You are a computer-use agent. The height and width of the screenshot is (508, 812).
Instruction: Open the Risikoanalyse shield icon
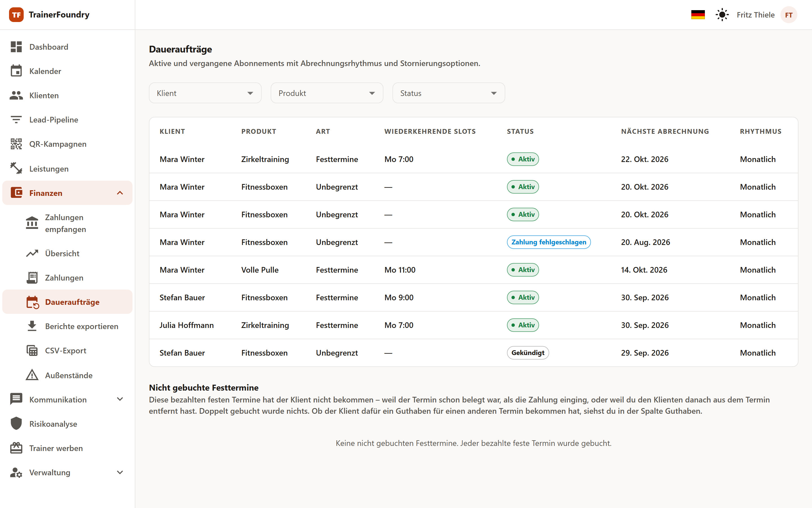coord(16,424)
